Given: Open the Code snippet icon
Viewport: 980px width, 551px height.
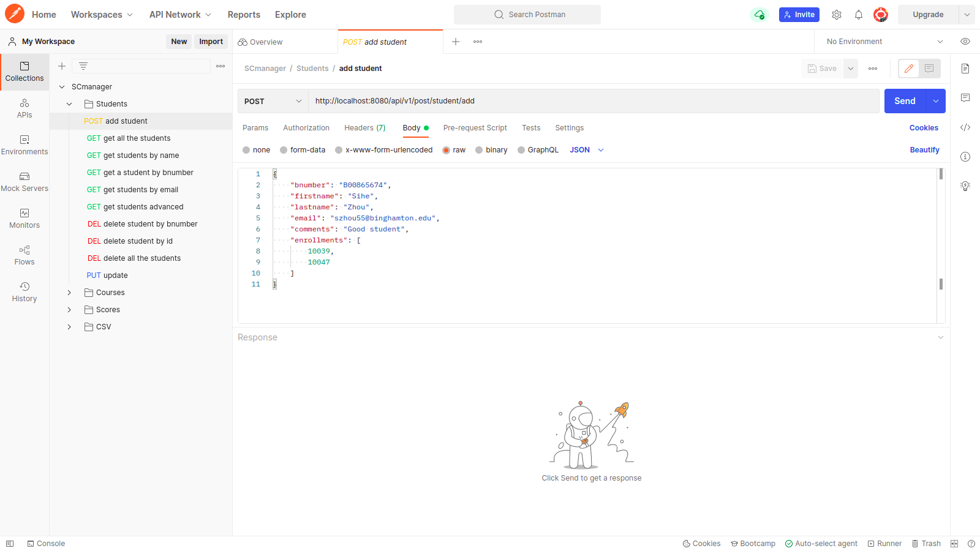Looking at the screenshot, I should coord(965,127).
